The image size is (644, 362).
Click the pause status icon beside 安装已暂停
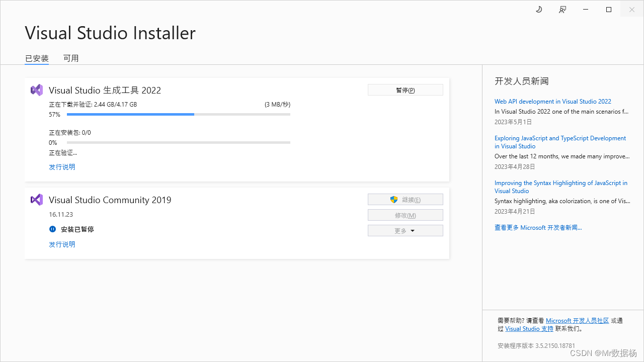pyautogui.click(x=52, y=229)
